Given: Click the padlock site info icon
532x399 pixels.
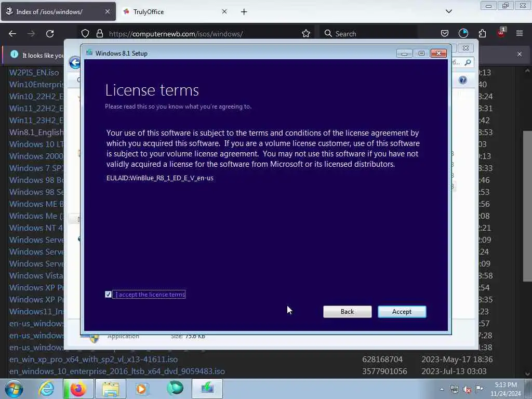Looking at the screenshot, I should 99,34.
